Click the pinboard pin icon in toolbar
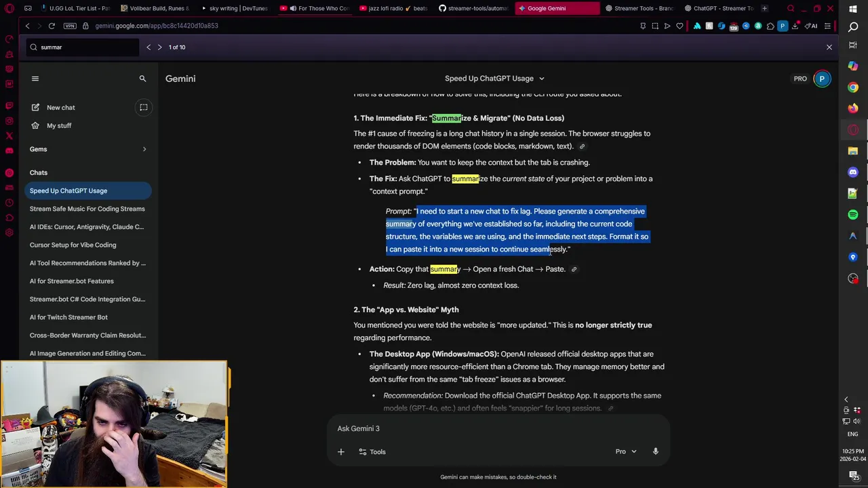This screenshot has height=488, width=868. coord(643,26)
